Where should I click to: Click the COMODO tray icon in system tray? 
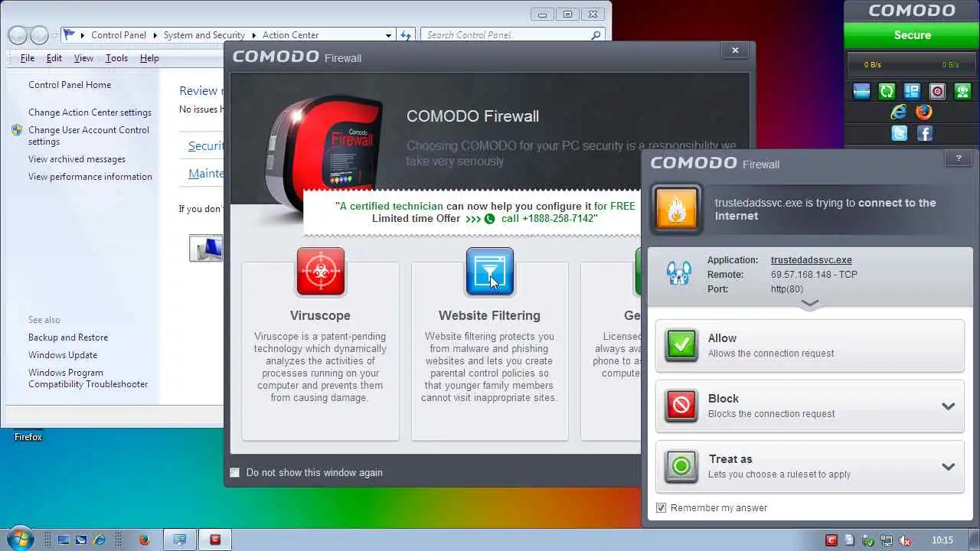831,540
